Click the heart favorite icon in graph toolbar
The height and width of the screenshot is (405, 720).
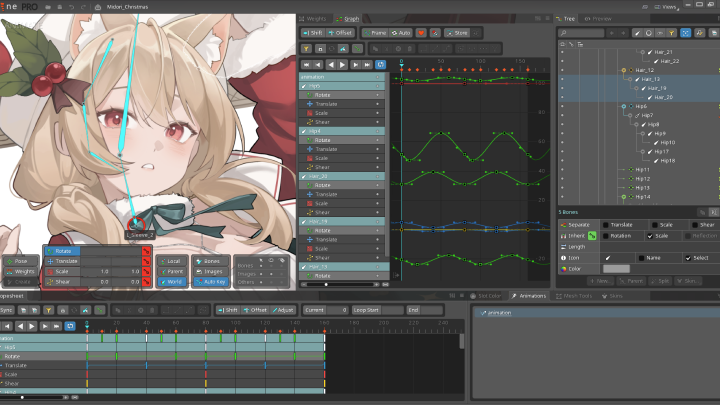click(x=421, y=33)
